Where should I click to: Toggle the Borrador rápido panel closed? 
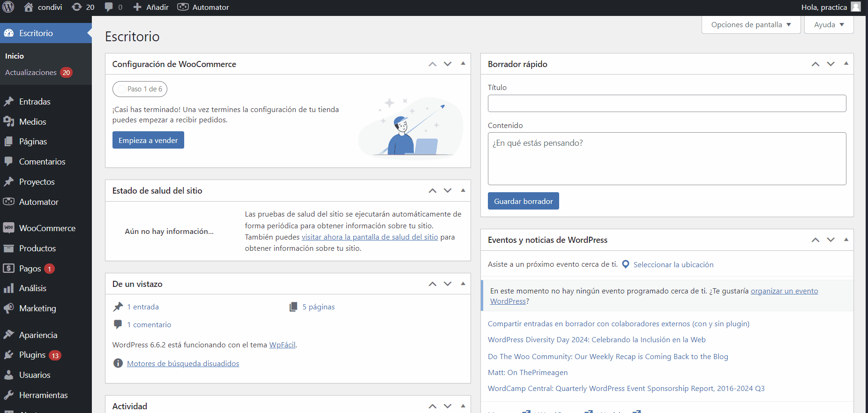[846, 64]
